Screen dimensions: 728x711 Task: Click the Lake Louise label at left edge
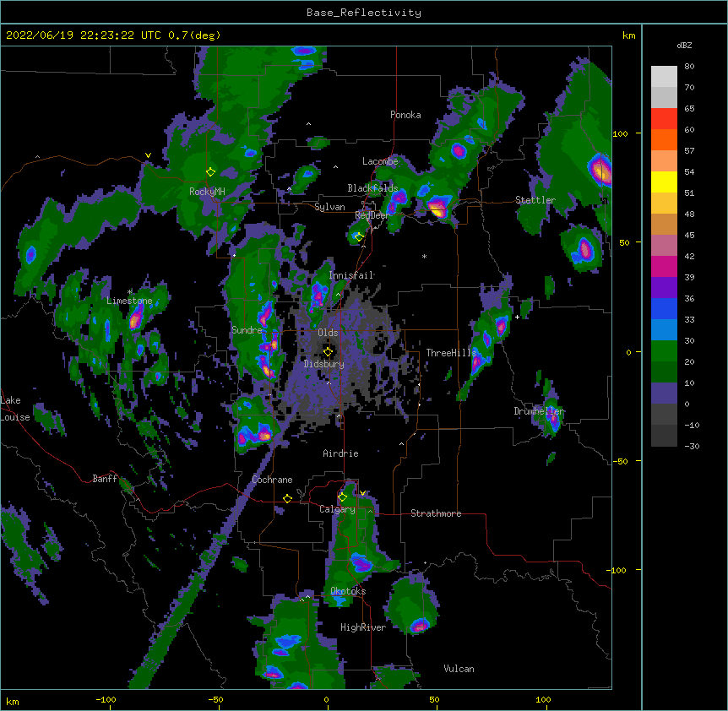15,409
